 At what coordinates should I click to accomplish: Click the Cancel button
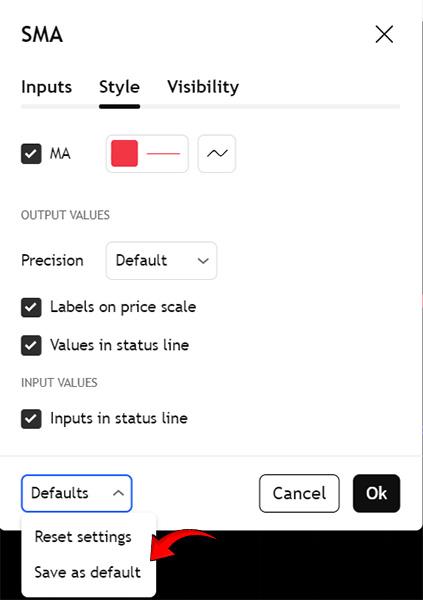299,493
